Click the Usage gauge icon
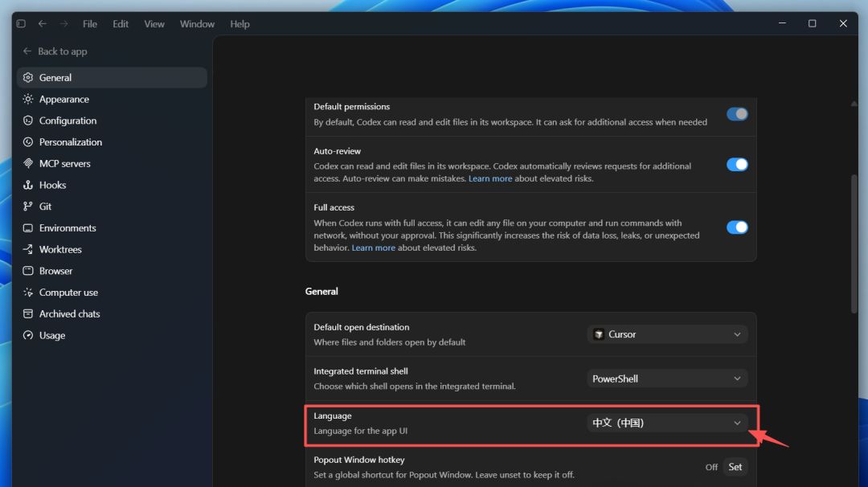Screen dimensions: 868x487 (28, 335)
